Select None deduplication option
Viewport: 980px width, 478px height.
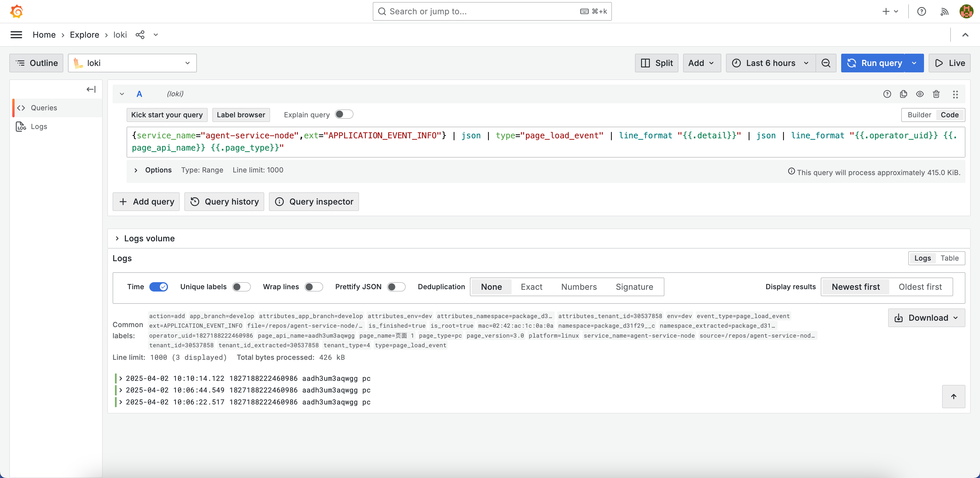[491, 287]
